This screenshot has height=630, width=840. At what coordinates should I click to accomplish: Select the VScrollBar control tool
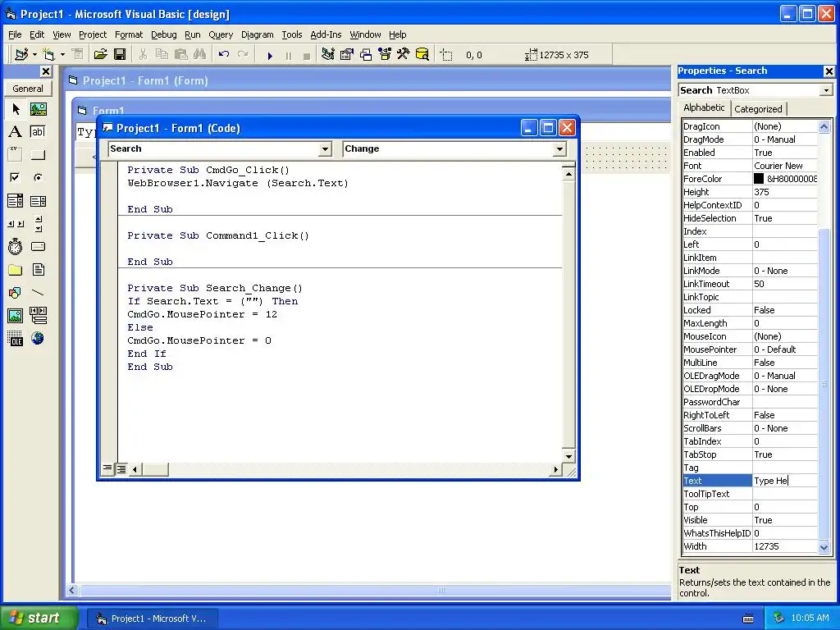click(x=38, y=223)
